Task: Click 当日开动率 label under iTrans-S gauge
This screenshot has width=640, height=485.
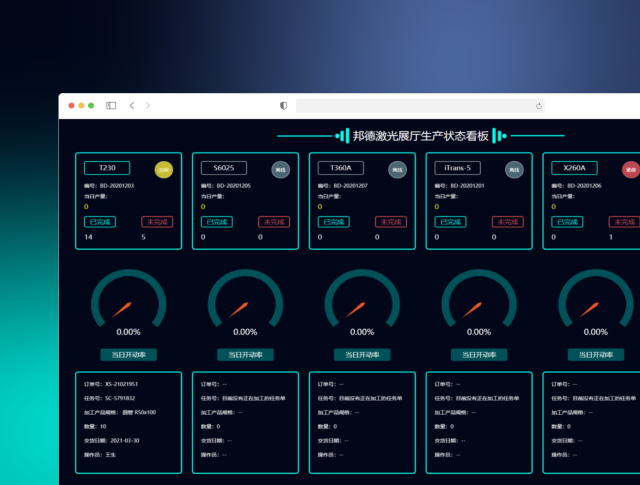Action: 479,355
